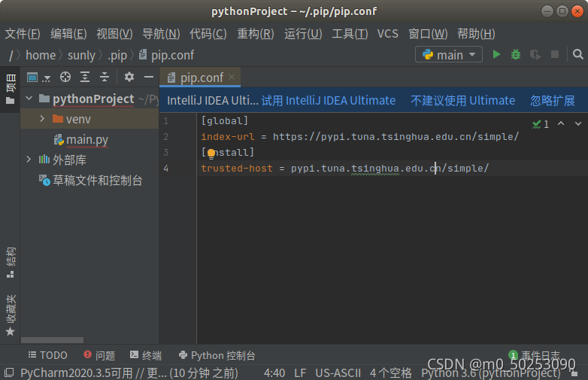Open the 导航(N) menu

pyautogui.click(x=161, y=34)
